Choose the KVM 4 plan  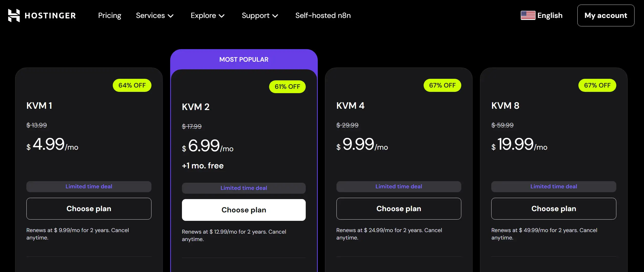(x=398, y=209)
